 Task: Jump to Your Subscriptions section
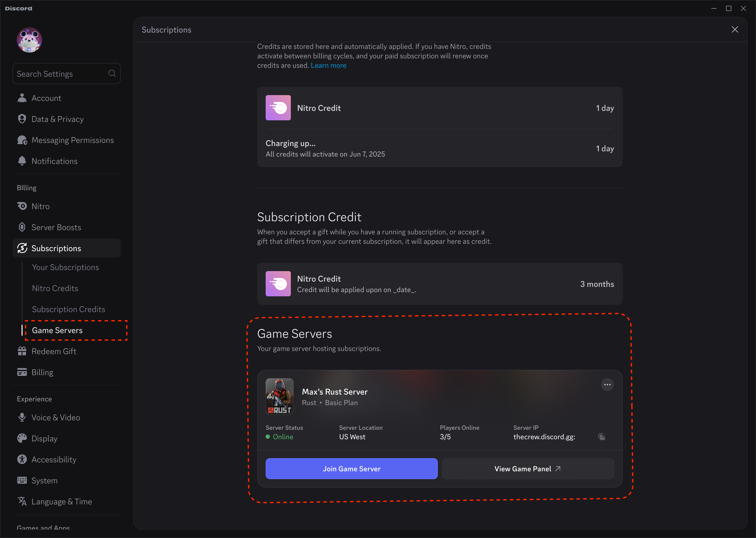[x=65, y=267]
